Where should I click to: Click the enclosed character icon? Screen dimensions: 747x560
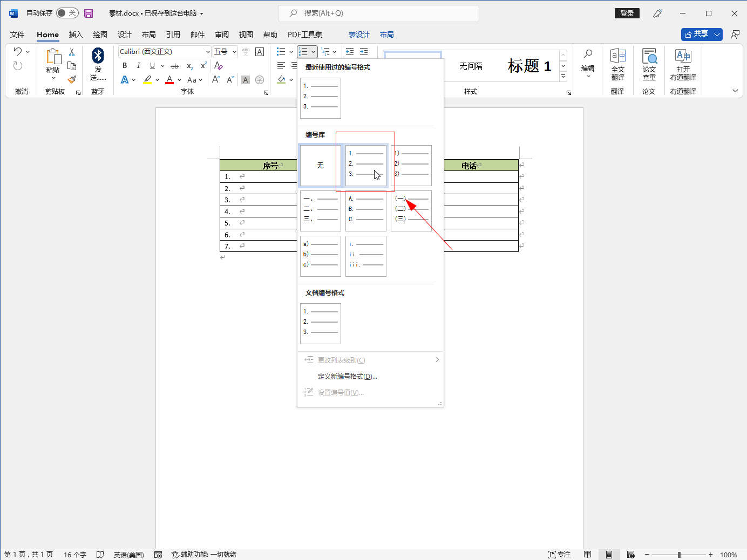260,80
